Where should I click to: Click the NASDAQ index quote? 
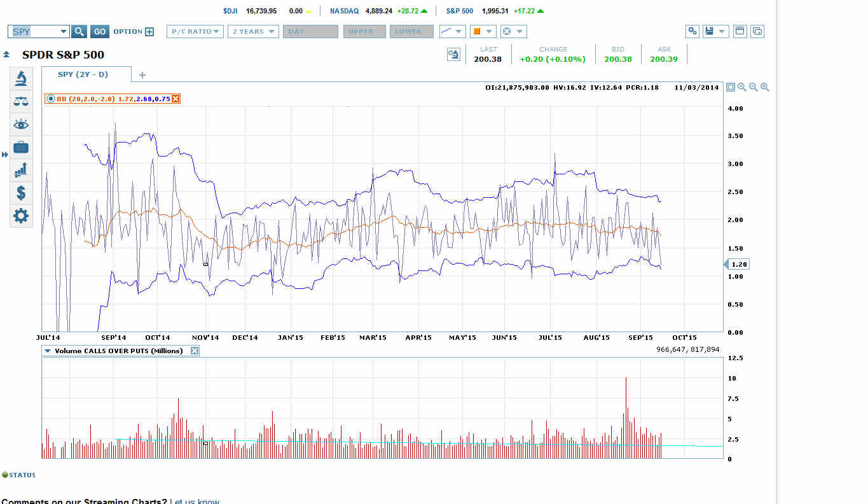(x=379, y=11)
